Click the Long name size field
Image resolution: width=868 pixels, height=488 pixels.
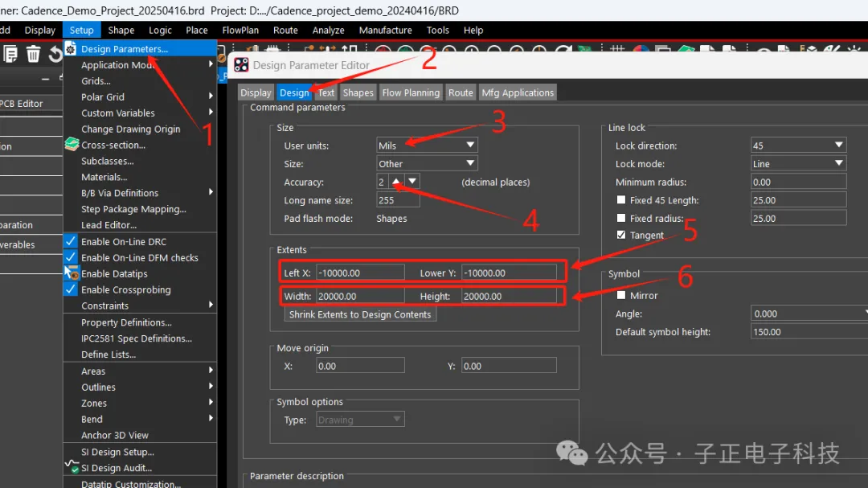tap(398, 200)
